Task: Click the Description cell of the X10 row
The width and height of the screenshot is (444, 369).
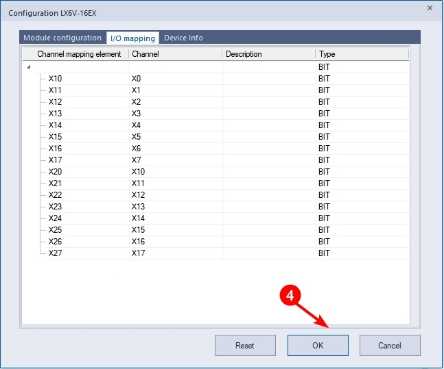Action: [x=269, y=79]
